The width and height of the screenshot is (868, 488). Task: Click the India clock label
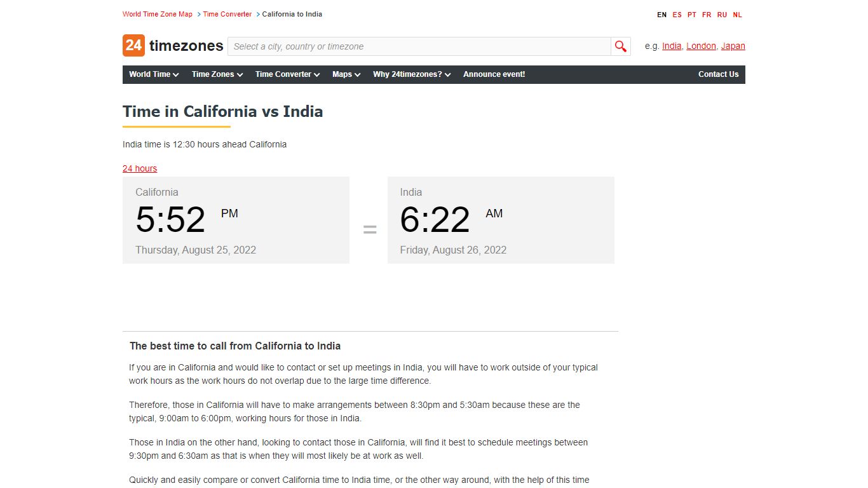411,192
